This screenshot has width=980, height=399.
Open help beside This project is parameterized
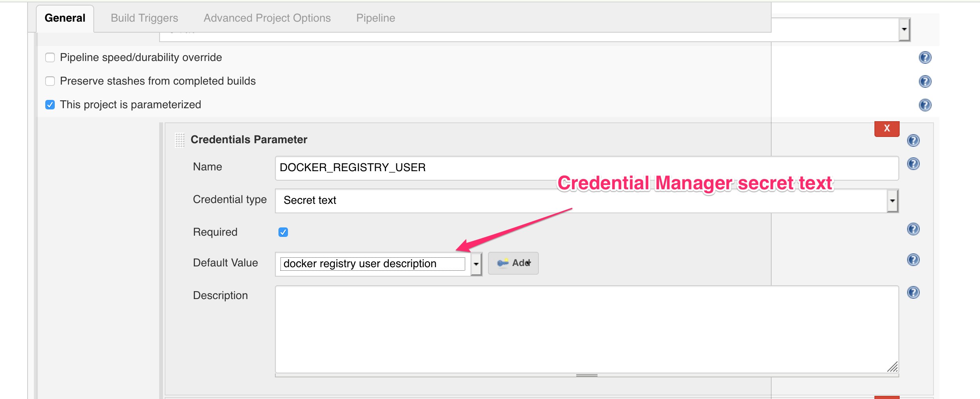(x=925, y=105)
